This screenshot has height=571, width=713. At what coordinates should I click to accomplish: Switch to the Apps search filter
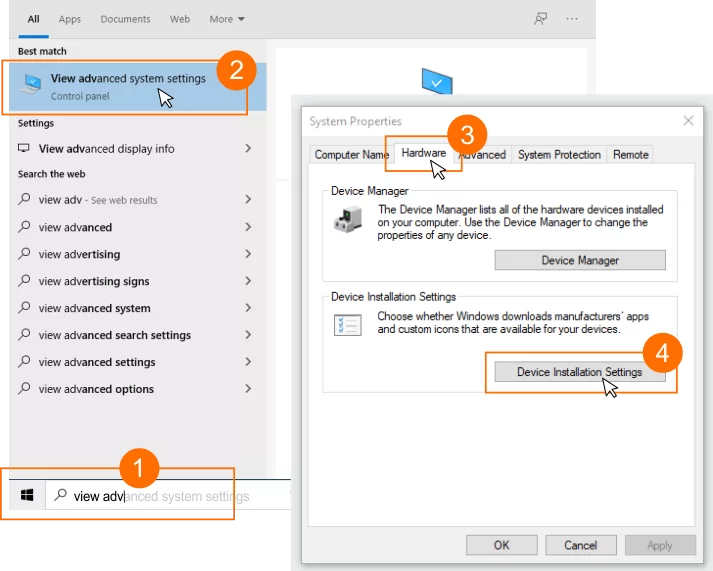70,19
